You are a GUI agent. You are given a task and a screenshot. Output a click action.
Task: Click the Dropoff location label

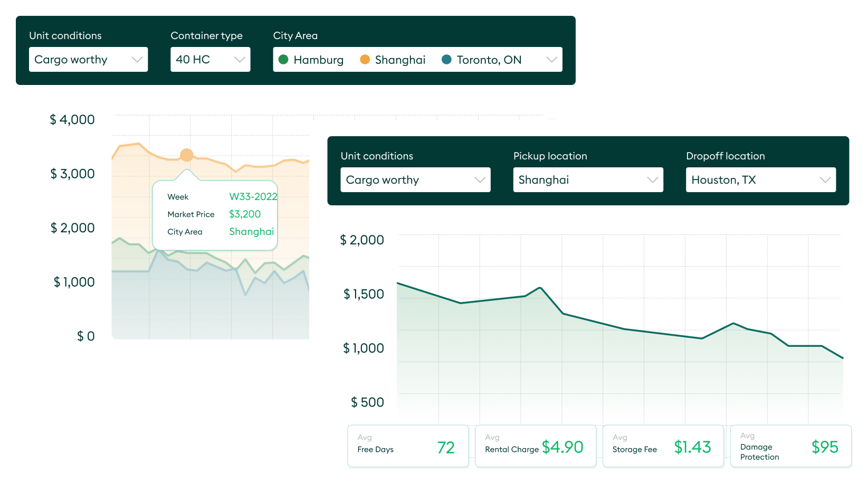(x=726, y=156)
